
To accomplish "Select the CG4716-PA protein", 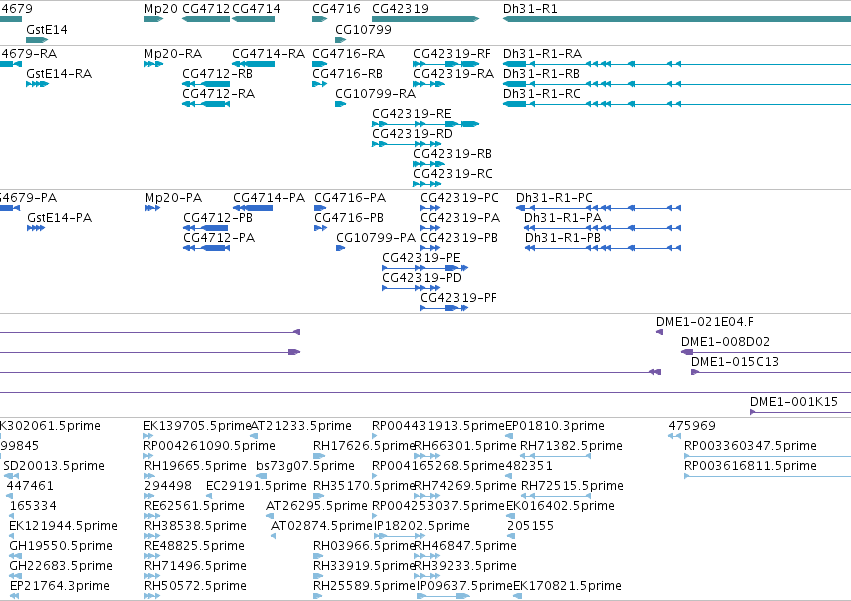I will [x=350, y=198].
